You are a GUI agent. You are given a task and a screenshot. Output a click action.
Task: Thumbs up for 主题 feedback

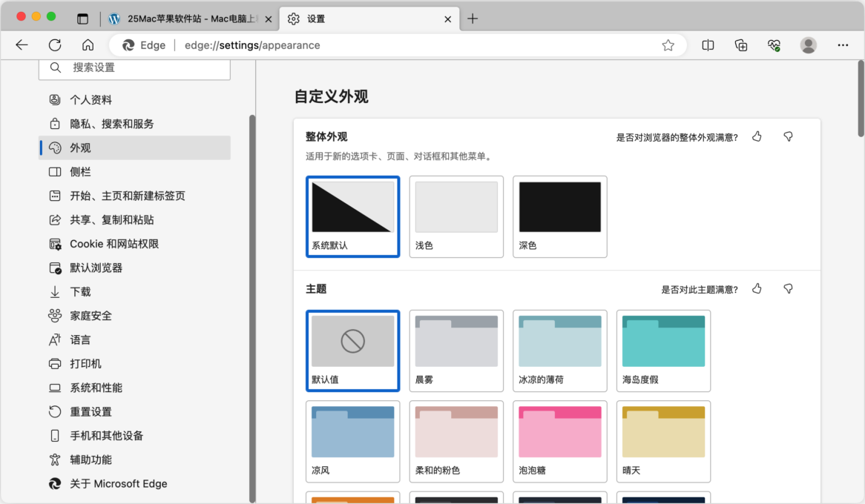(757, 288)
